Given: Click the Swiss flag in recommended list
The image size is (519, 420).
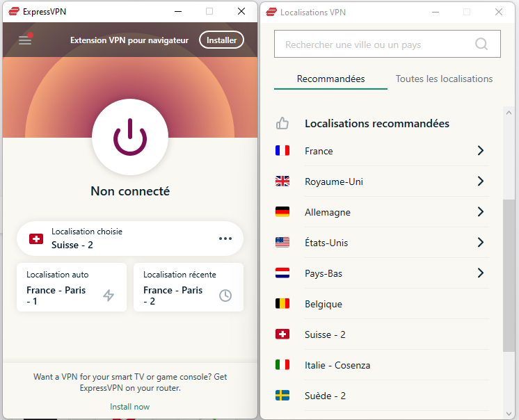Looking at the screenshot, I should click(x=282, y=334).
